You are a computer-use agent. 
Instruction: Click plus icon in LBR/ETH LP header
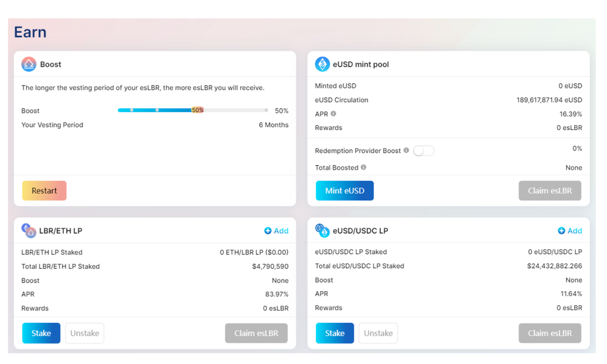(268, 231)
